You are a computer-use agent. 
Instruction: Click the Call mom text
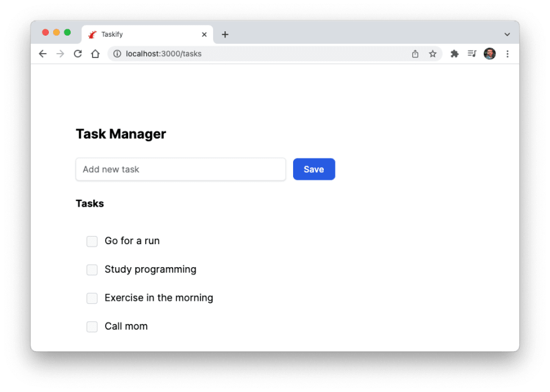pos(126,326)
